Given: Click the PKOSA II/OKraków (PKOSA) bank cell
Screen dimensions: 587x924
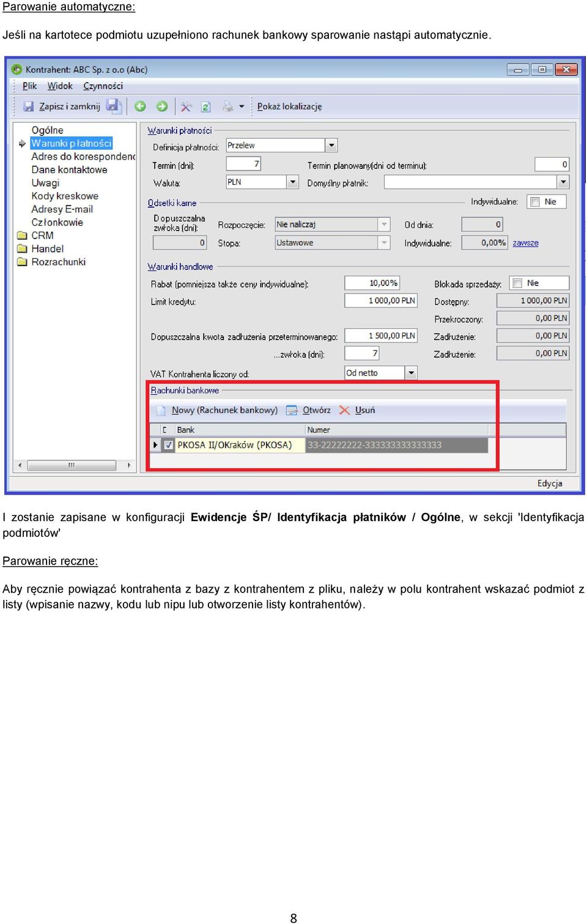Looking at the screenshot, I should (x=240, y=445).
